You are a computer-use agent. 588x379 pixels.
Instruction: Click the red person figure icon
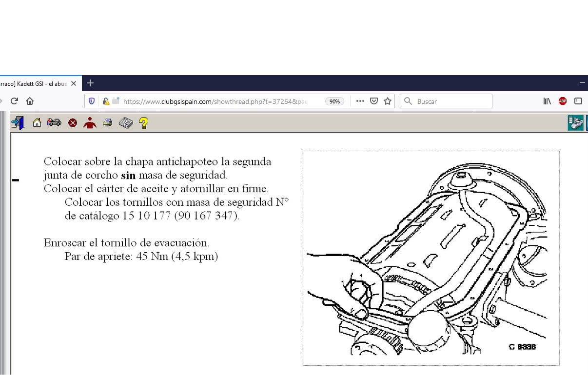[x=90, y=123]
